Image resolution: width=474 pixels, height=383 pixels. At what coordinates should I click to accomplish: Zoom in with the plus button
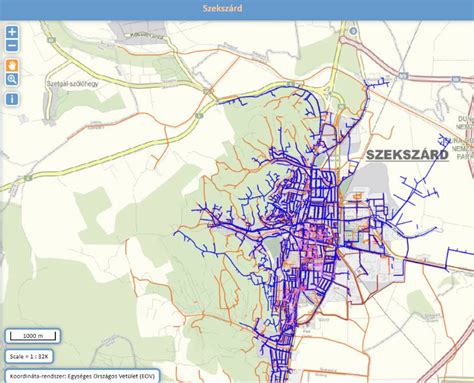click(x=12, y=32)
